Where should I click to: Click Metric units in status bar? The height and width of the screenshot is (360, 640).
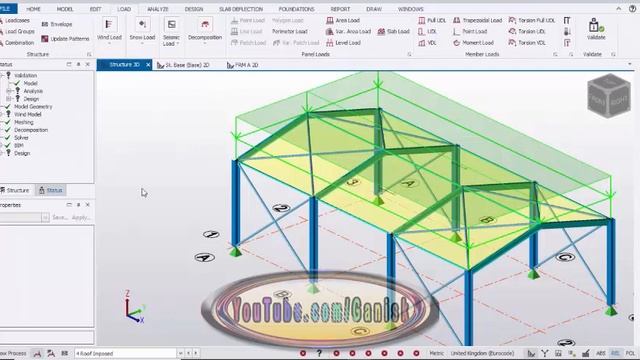pyautogui.click(x=436, y=353)
